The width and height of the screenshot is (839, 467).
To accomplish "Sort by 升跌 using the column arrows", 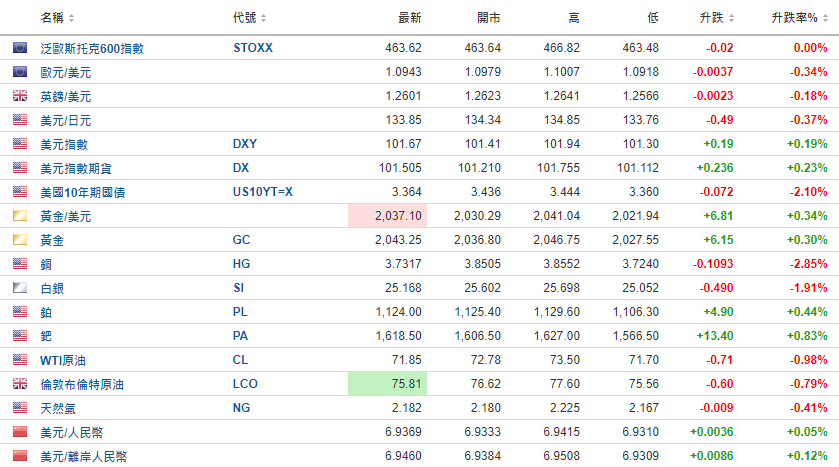I will [x=731, y=18].
